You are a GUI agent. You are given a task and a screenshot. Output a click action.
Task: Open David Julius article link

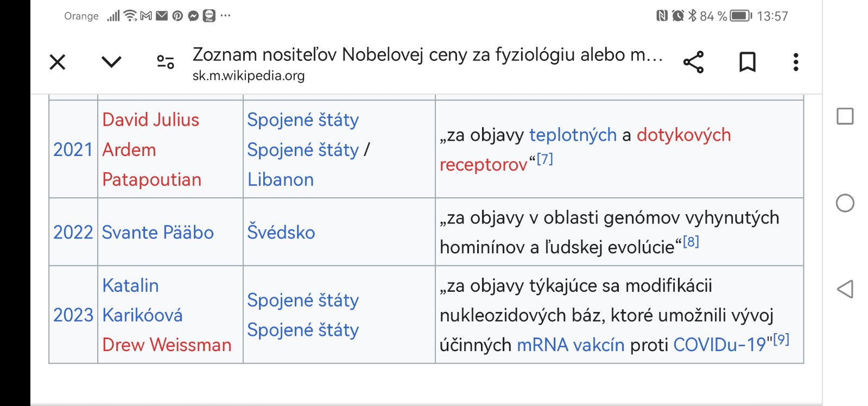tap(150, 120)
